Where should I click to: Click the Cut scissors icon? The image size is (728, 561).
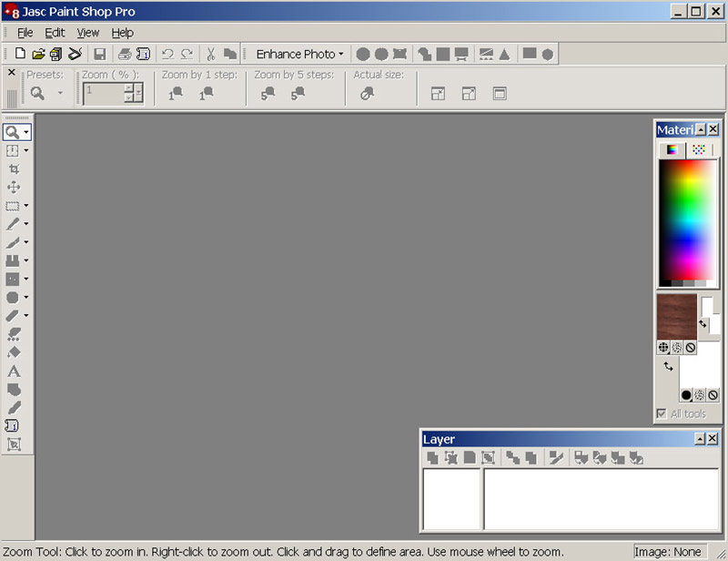[210, 55]
